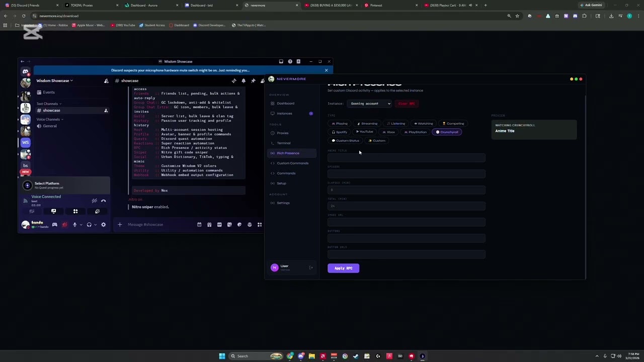Open Setup in Nevermore sidebar
The height and width of the screenshot is (362, 644).
pos(292,184)
